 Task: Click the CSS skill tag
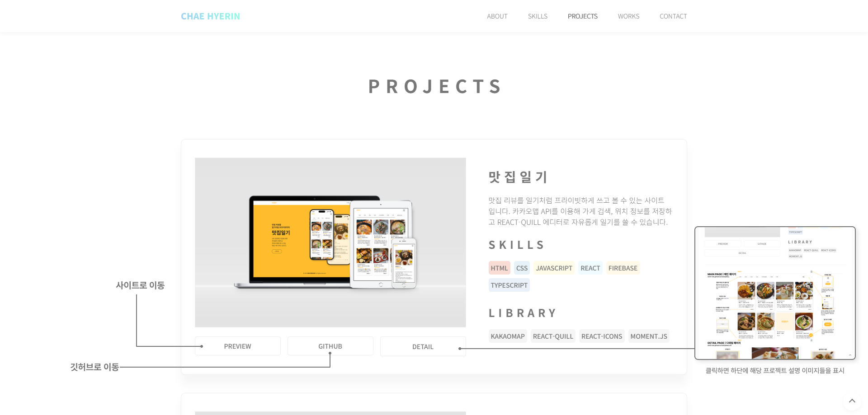[522, 268]
